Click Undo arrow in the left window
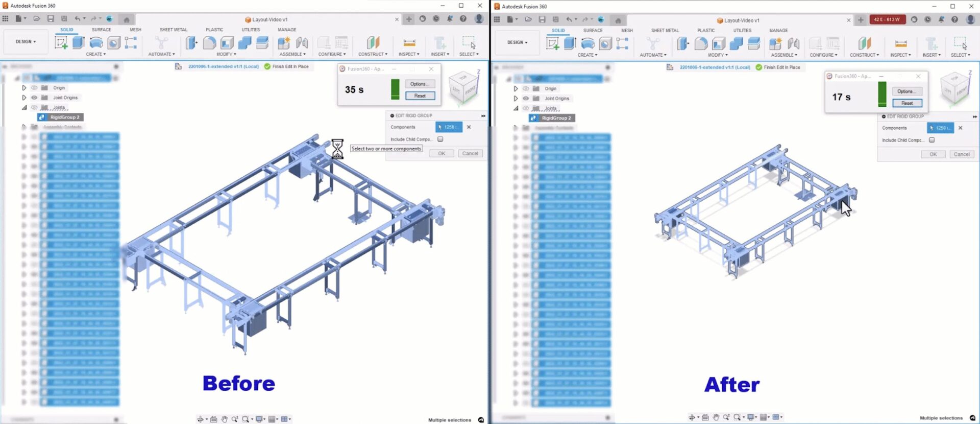This screenshot has height=424, width=980. tap(78, 19)
